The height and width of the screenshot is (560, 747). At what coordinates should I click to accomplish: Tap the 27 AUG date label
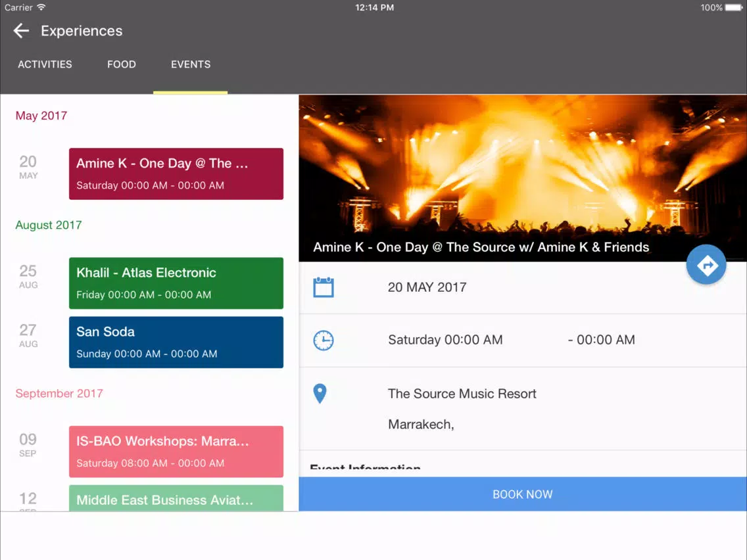28,336
